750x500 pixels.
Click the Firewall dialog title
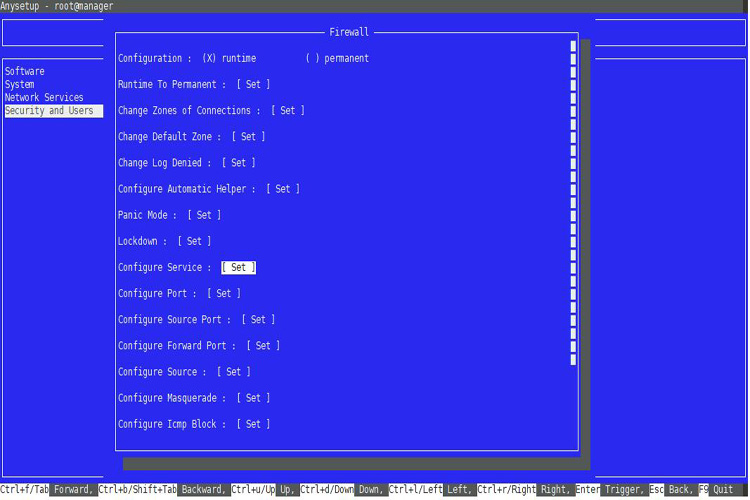[x=349, y=32]
